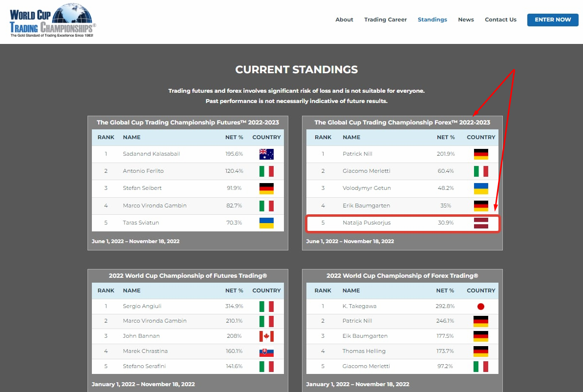Go to the Standings page
583x392 pixels.
[432, 20]
